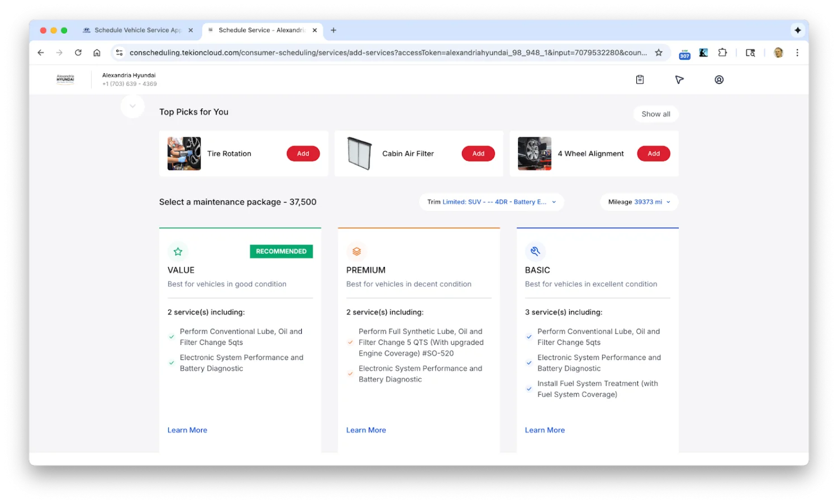
Task: Click the cursor pointer icon in the header
Action: click(x=679, y=80)
